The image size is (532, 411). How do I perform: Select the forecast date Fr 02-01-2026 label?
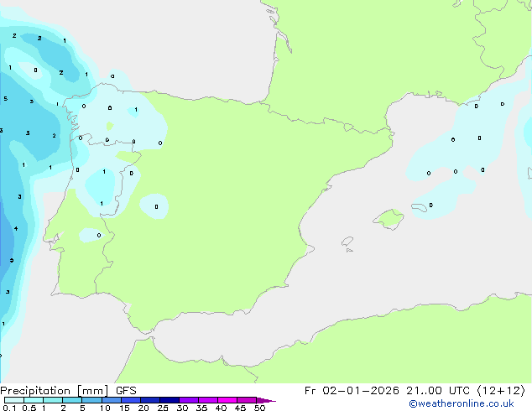352,391
